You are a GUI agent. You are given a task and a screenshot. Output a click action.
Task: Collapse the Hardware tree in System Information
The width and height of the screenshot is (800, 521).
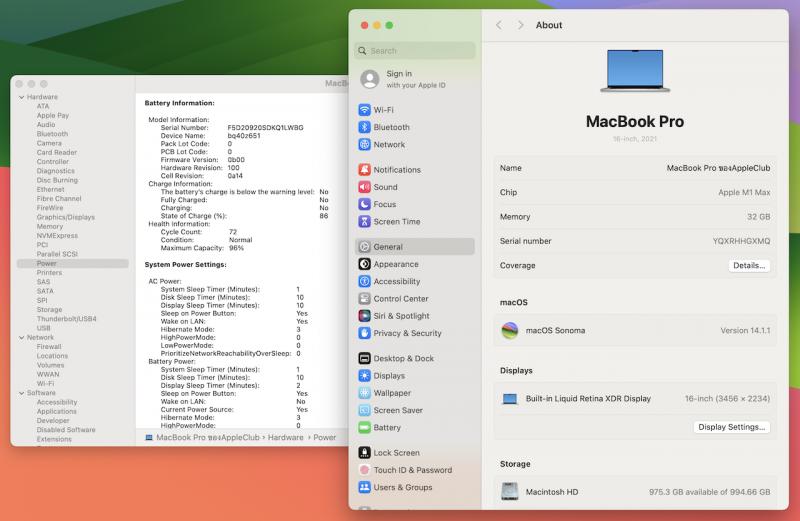coord(21,97)
